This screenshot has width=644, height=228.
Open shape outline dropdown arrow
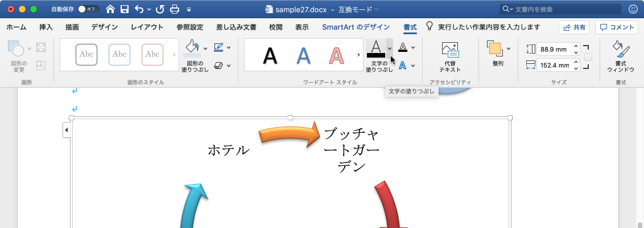point(229,47)
